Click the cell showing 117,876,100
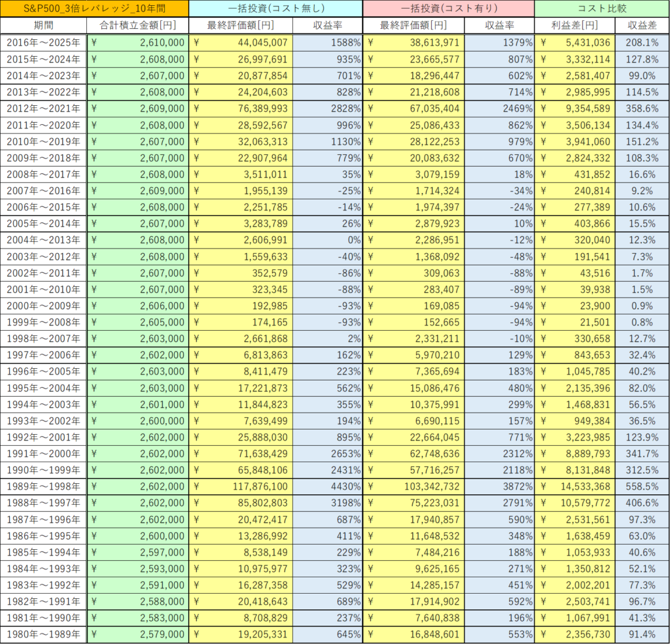670x644 pixels. tap(241, 486)
